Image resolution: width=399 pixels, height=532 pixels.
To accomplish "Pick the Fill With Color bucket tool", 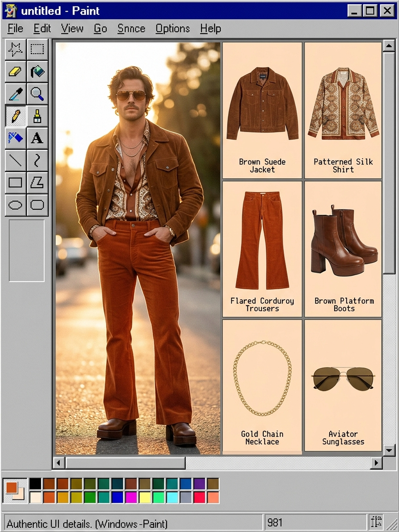I will coord(37,72).
